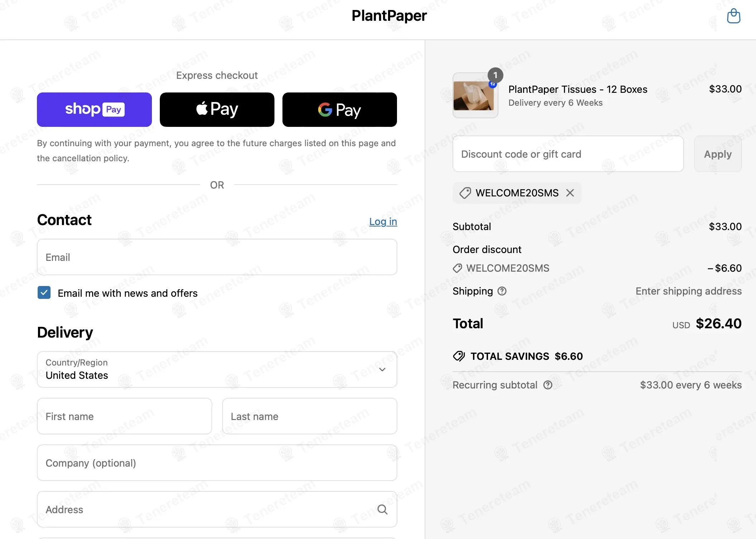Focus the Address input field
Screen dimensions: 756x539
click(x=217, y=509)
